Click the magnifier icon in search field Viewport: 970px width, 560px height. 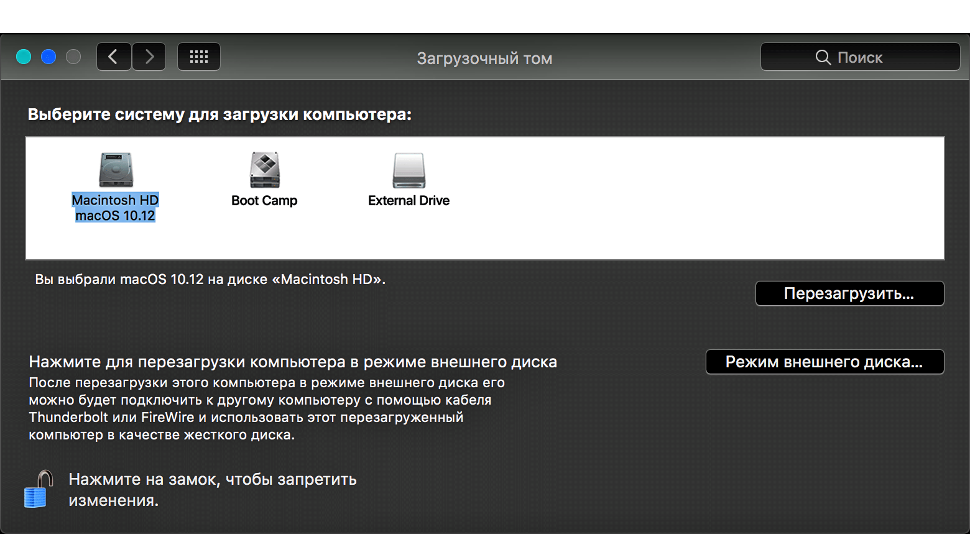pyautogui.click(x=823, y=58)
